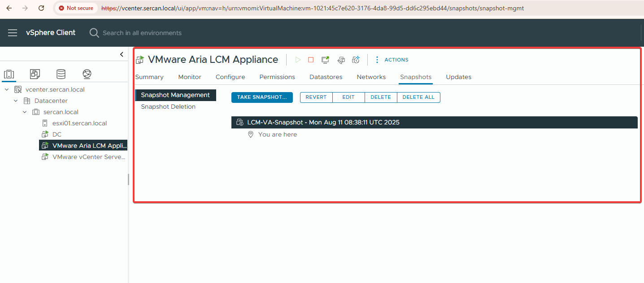Switch to the Monitor tab

[x=190, y=77]
